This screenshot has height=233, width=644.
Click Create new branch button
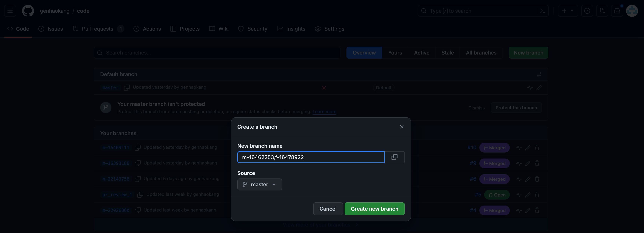pos(375,209)
